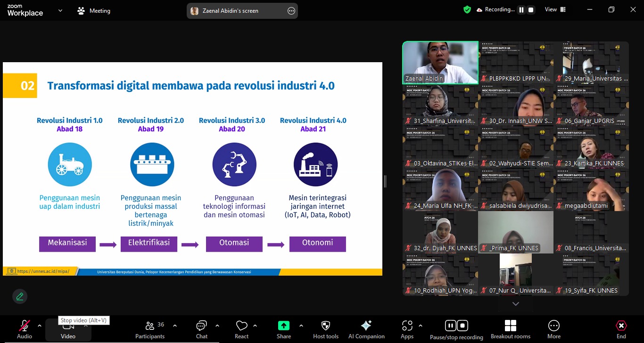Select the Meeting tab
This screenshot has height=343, width=644.
(x=94, y=10)
